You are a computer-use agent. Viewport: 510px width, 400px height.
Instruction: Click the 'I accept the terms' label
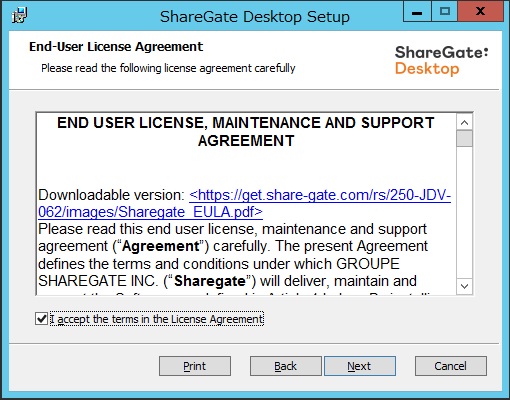click(x=157, y=319)
